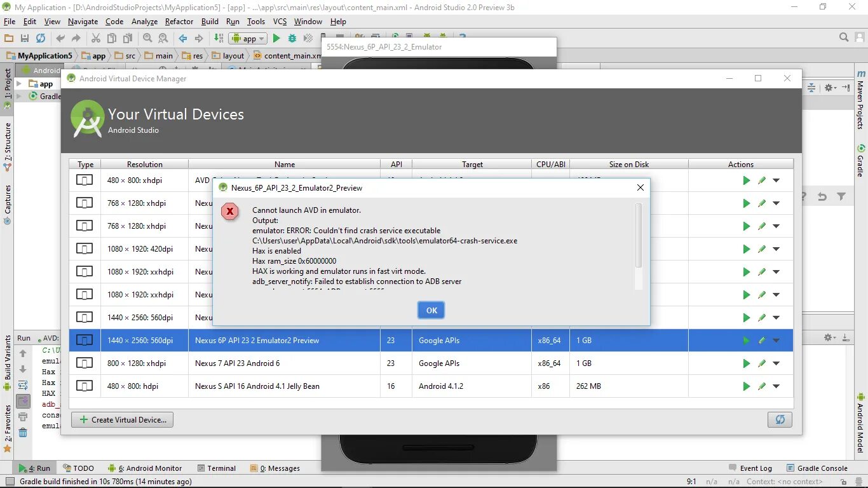The image size is (868, 488).
Task: Click the Replace icon in toolbar
Action: click(x=163, y=39)
